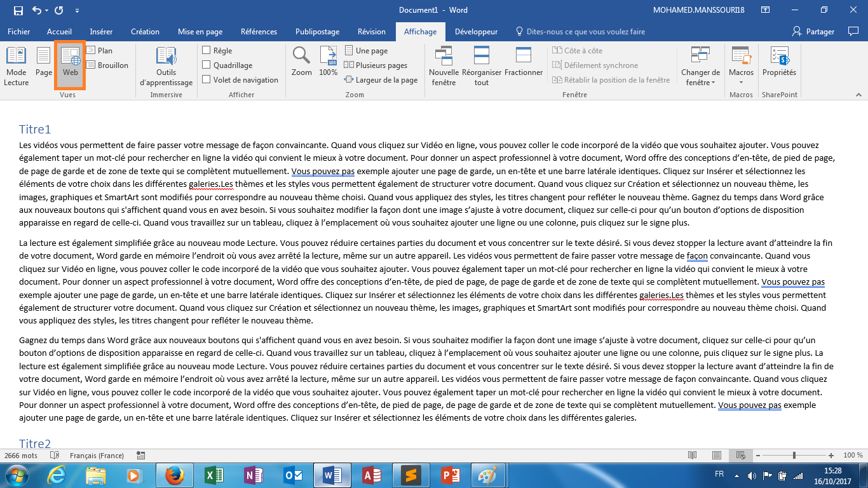Open a Nouvelle fenêtre

tap(444, 66)
